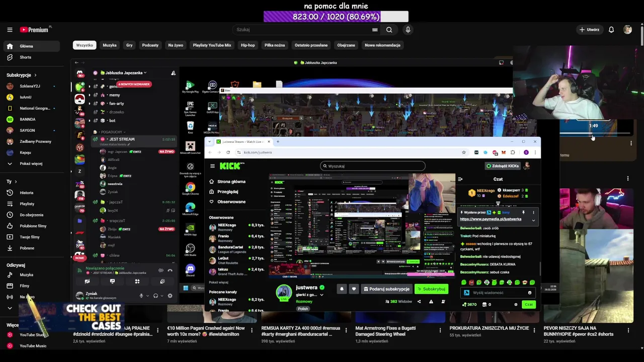
Task: Toggle Discord noise suppression
Action: pos(161,270)
